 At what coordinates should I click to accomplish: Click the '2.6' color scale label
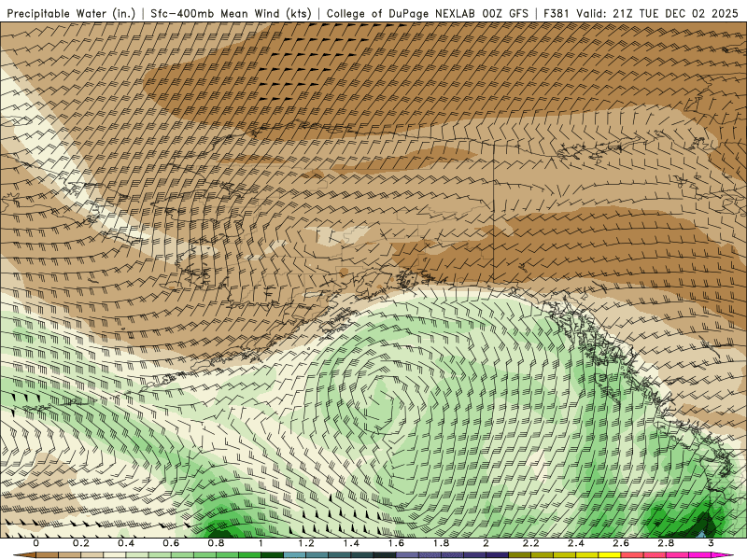click(x=621, y=543)
